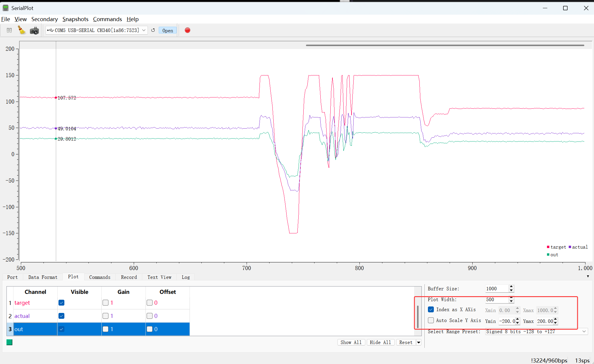Viewport: 594px width, 364px height.
Task: Decrease Ymax with down arrow
Action: (555, 323)
